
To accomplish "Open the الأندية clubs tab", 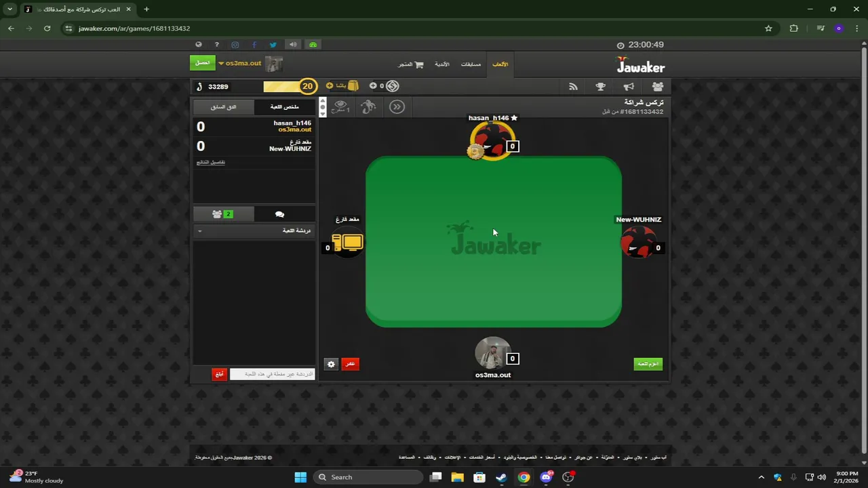I will point(442,64).
